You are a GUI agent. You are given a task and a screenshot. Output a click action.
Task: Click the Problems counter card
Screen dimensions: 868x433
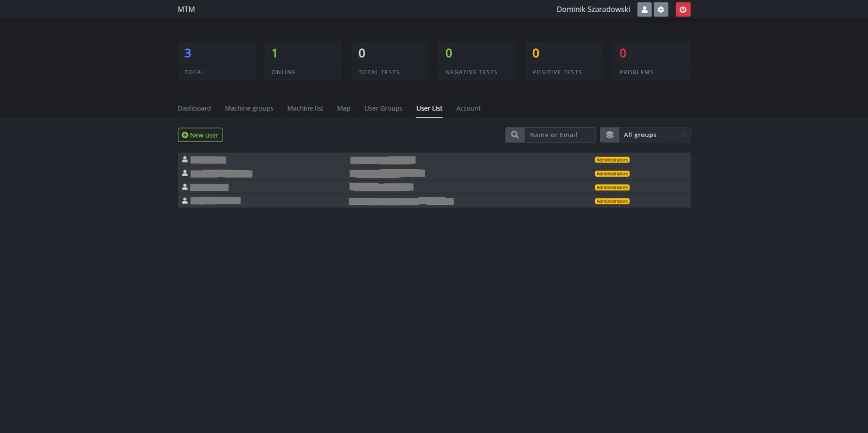click(651, 61)
